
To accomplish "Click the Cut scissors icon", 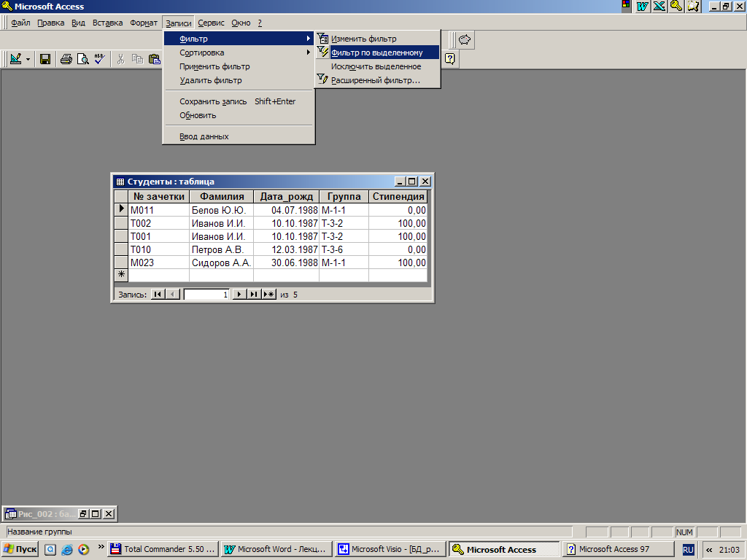I will (x=120, y=59).
